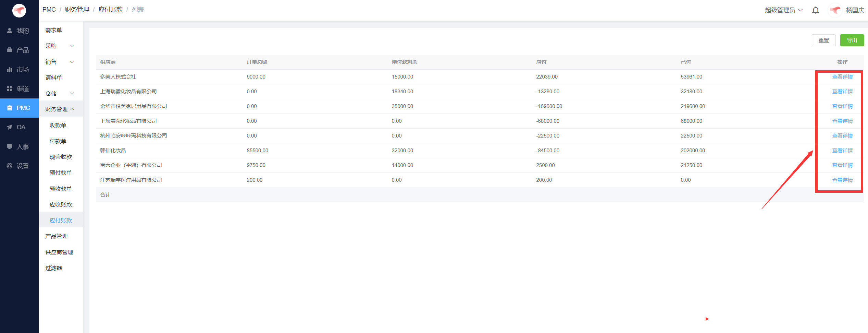This screenshot has height=333, width=868.
Task: Click the 已付 column header
Action: (686, 62)
